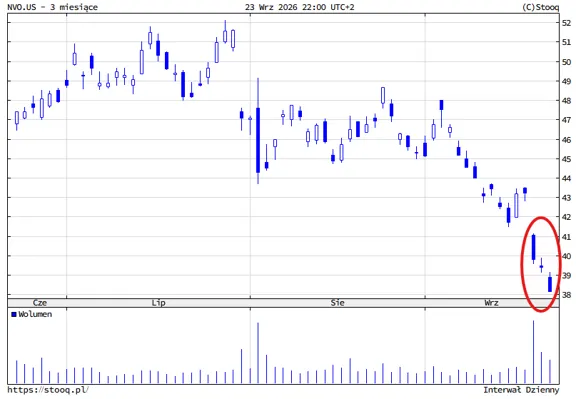Click the blue Wolumen legend square
This screenshot has height=399, width=576.
(x=14, y=314)
